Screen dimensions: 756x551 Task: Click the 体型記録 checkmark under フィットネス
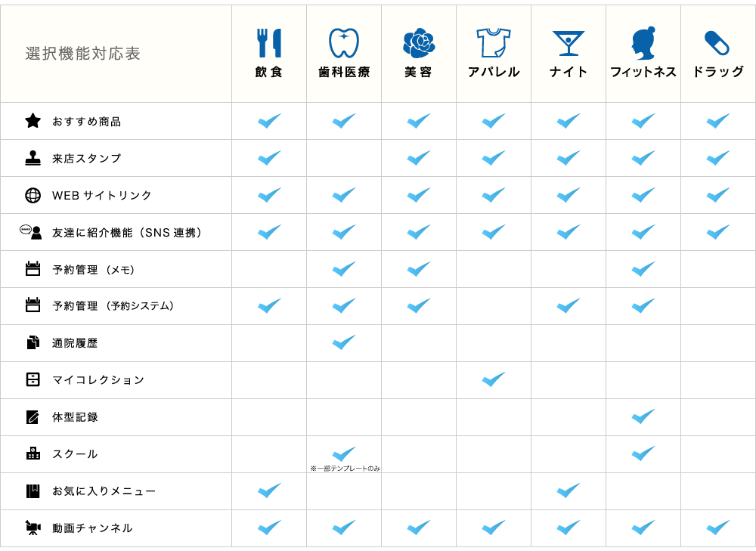tap(643, 416)
